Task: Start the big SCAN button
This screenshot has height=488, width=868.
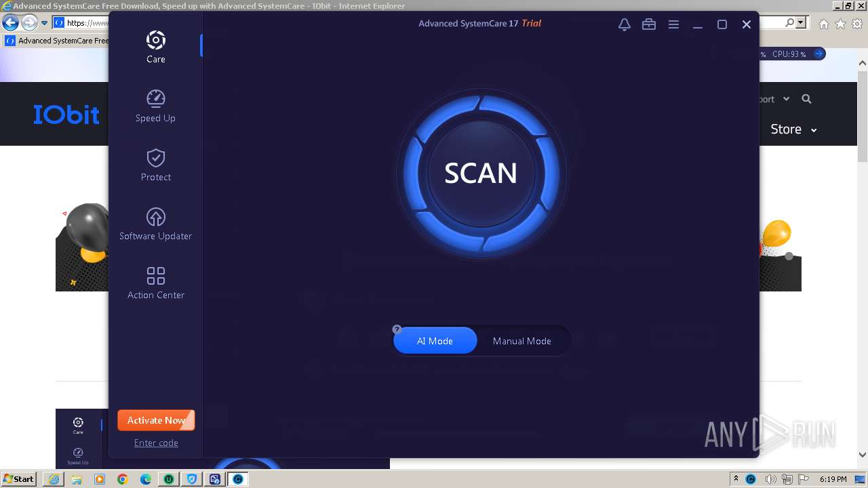Action: click(x=481, y=173)
